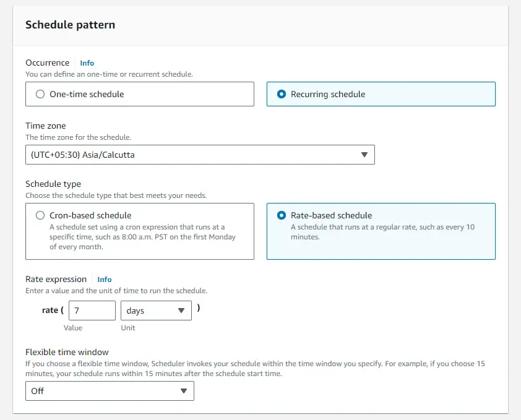Click the Occurrence "Info" link
The height and width of the screenshot is (420, 521).
click(87, 62)
